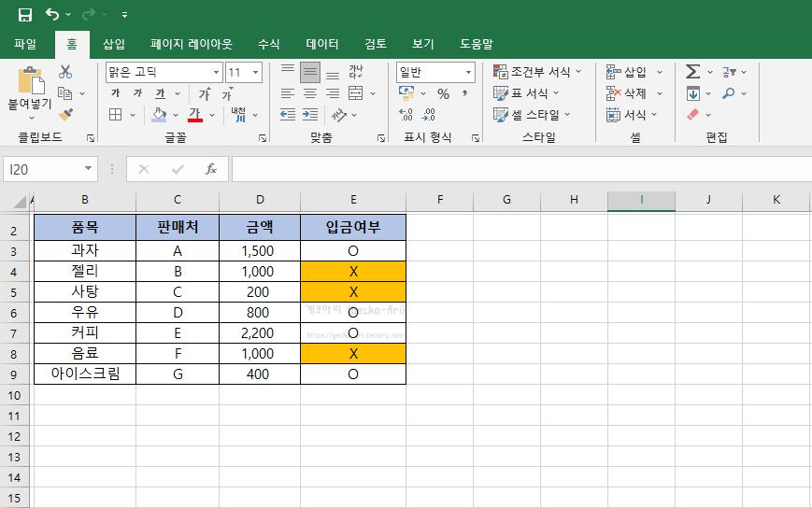Decrease decimal places

[429, 114]
